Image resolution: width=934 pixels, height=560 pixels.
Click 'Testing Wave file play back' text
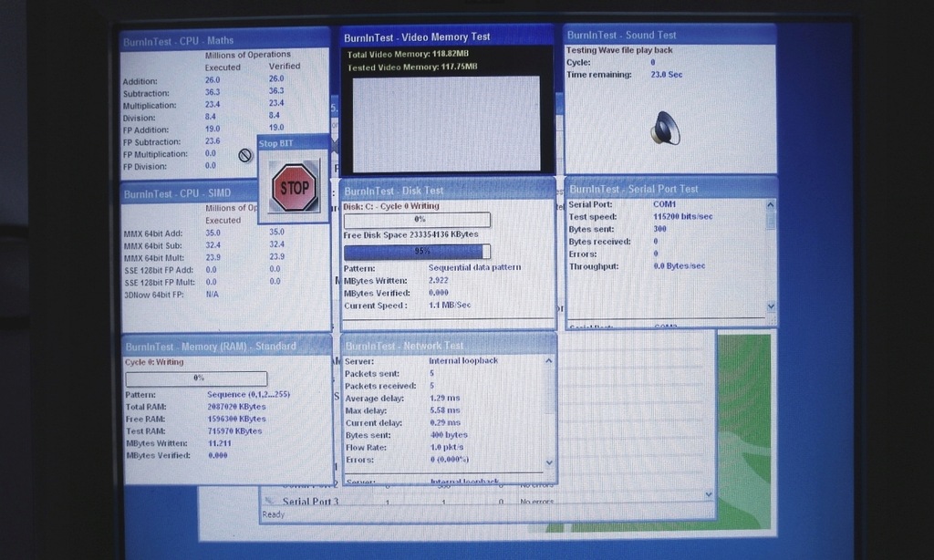pos(619,51)
